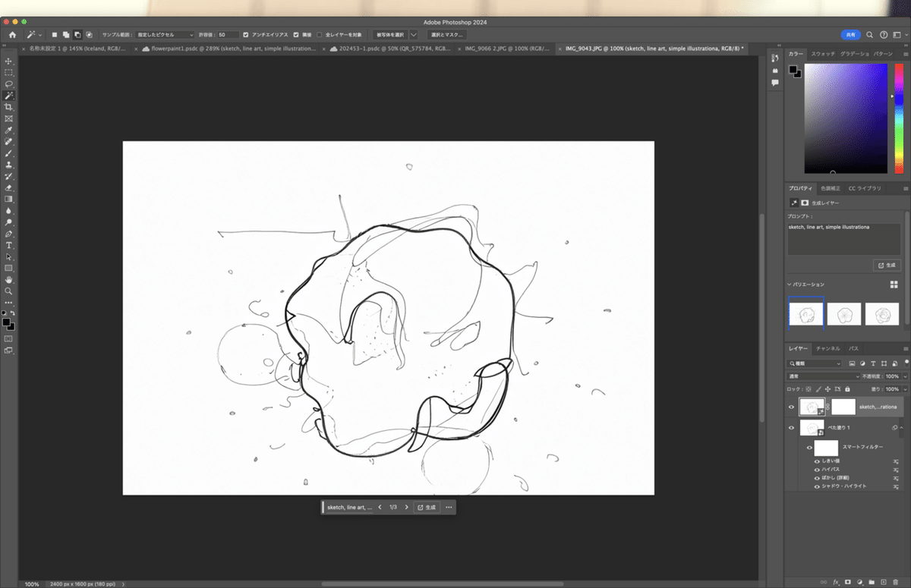Hide the べた塗り 1 layer
Image resolution: width=911 pixels, height=588 pixels.
791,428
